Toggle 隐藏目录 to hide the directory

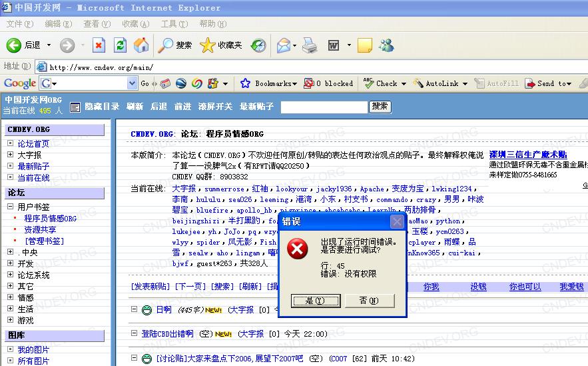click(x=95, y=107)
